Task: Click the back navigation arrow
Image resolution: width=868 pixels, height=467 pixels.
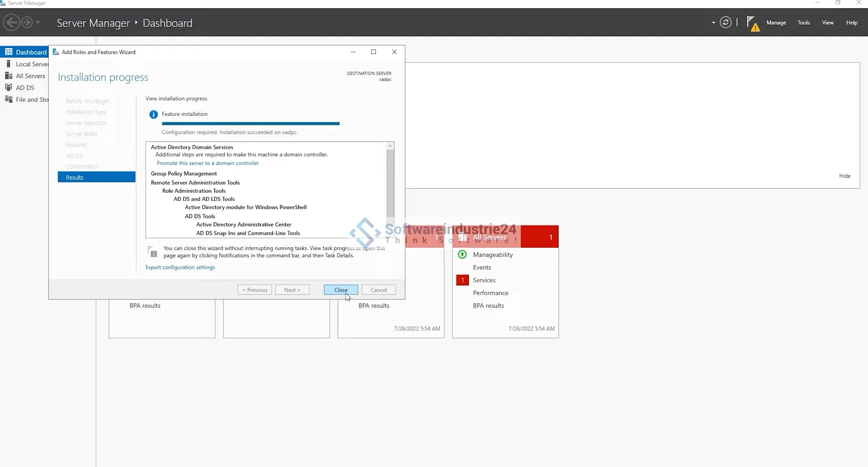Action: 12,22
